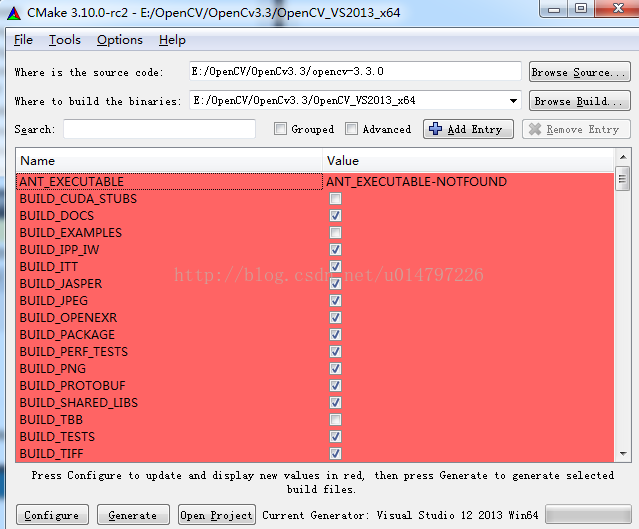Click the Generate button

[133, 515]
